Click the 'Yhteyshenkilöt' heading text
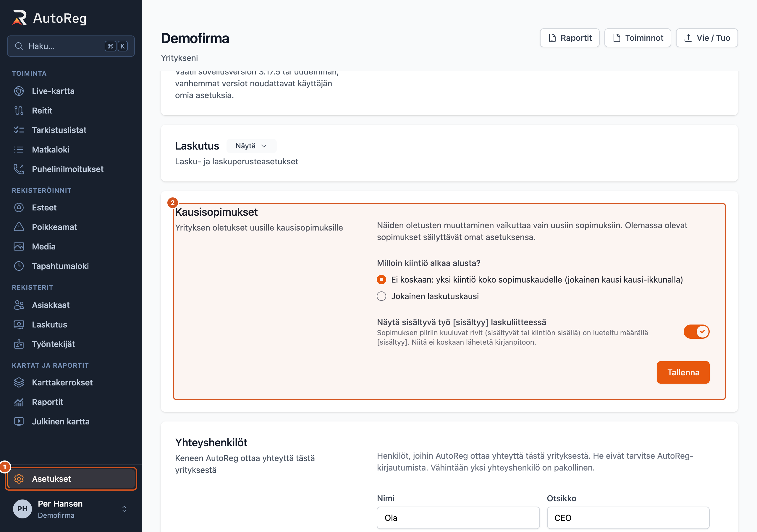Viewport: 757px width, 532px height. [211, 442]
